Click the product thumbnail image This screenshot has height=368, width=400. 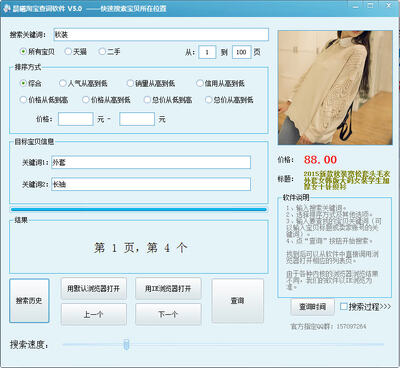pyautogui.click(x=335, y=88)
